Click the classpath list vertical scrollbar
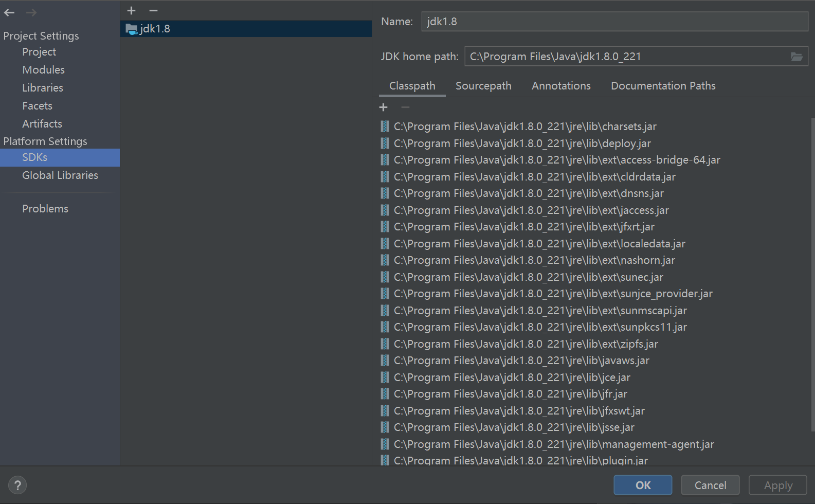The width and height of the screenshot is (815, 504). [812, 275]
